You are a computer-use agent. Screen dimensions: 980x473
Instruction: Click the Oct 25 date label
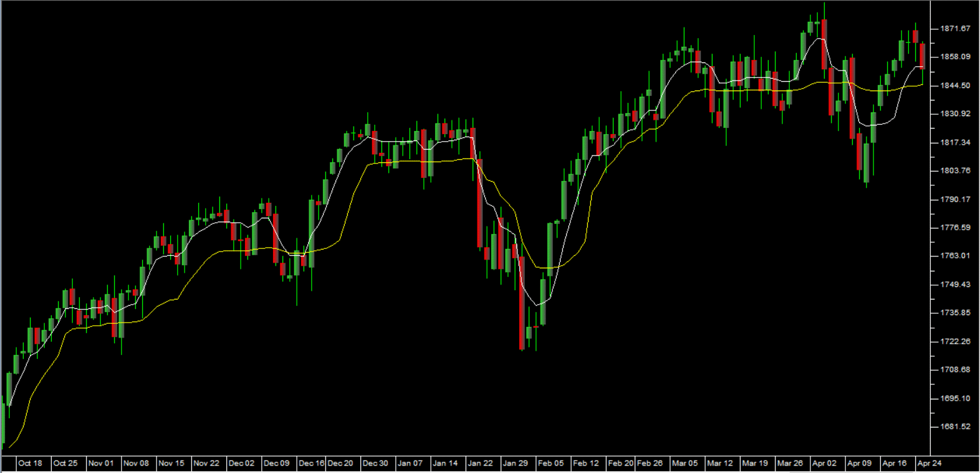[65, 463]
